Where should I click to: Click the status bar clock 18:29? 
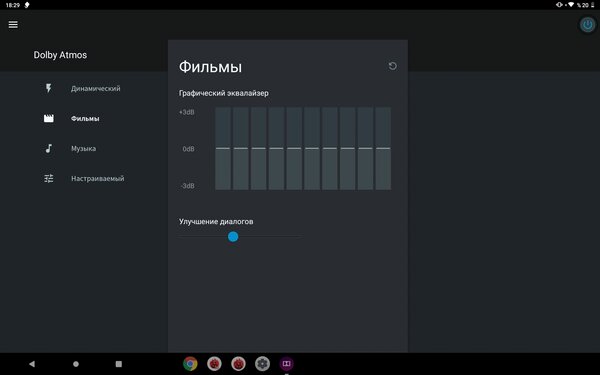[x=13, y=5]
